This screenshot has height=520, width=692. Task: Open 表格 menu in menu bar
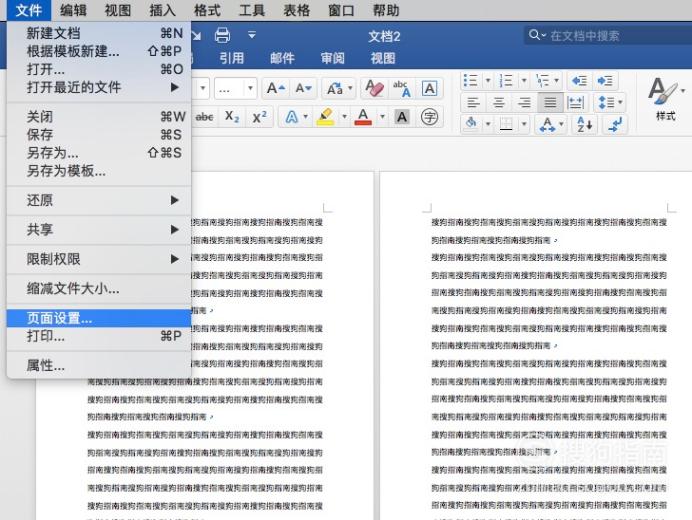point(297,10)
